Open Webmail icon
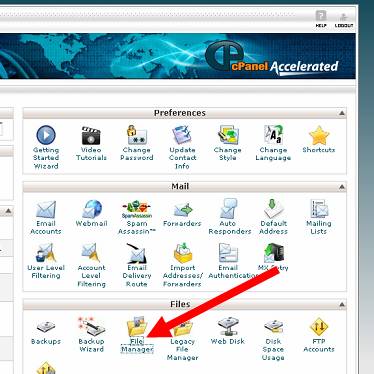The height and width of the screenshot is (374, 374). (x=91, y=209)
